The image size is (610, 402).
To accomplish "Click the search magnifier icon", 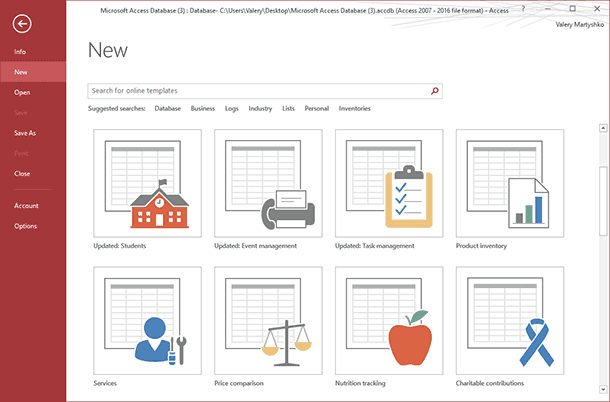I will (435, 91).
